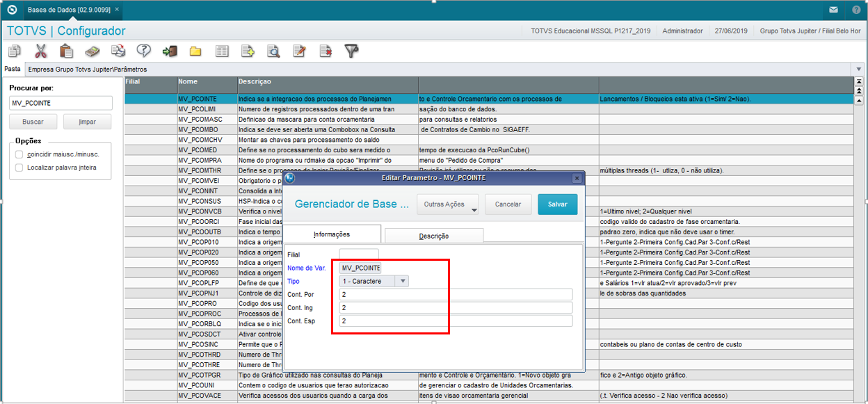Open the Tipo combo box
Screen dimensions: 868x404
point(374,281)
